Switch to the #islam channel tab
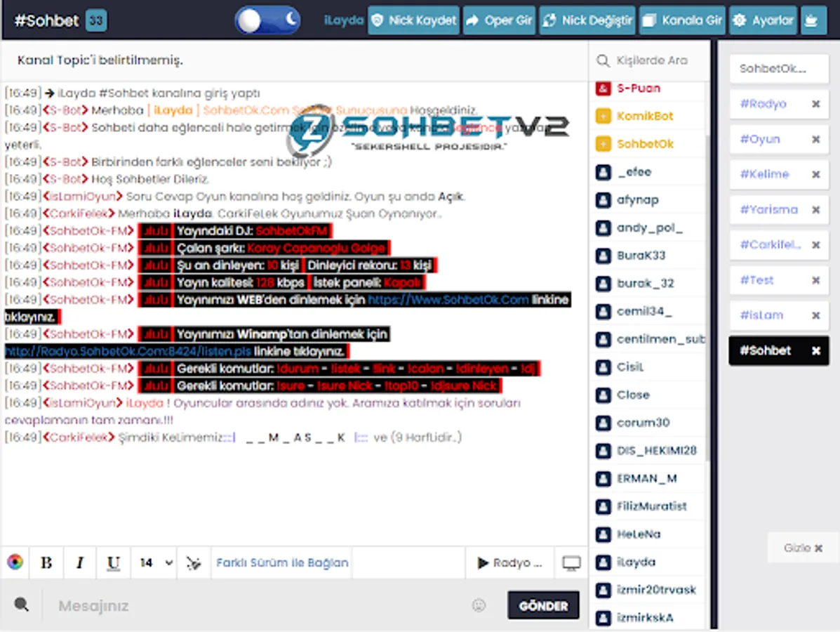 pos(761,315)
